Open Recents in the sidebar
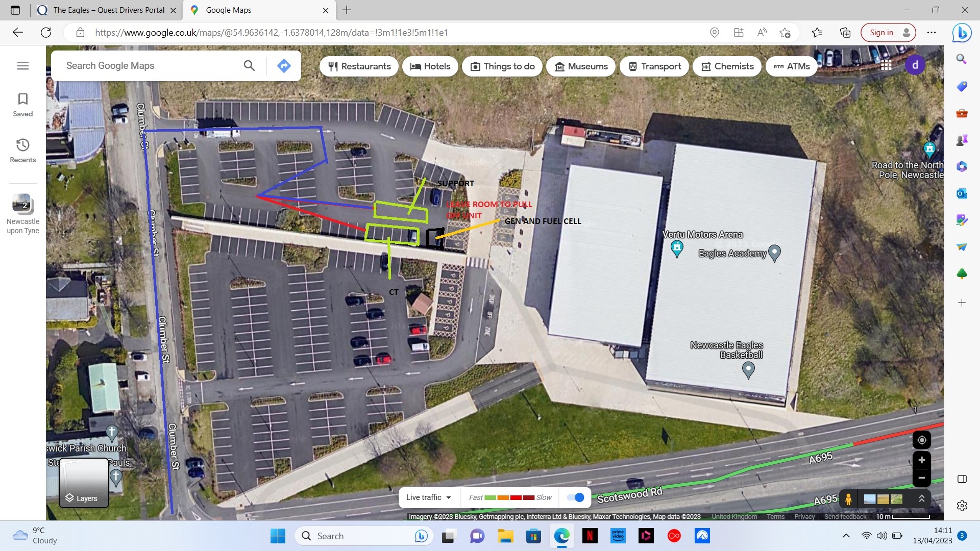Image resolution: width=980 pixels, height=551 pixels. pyautogui.click(x=23, y=151)
